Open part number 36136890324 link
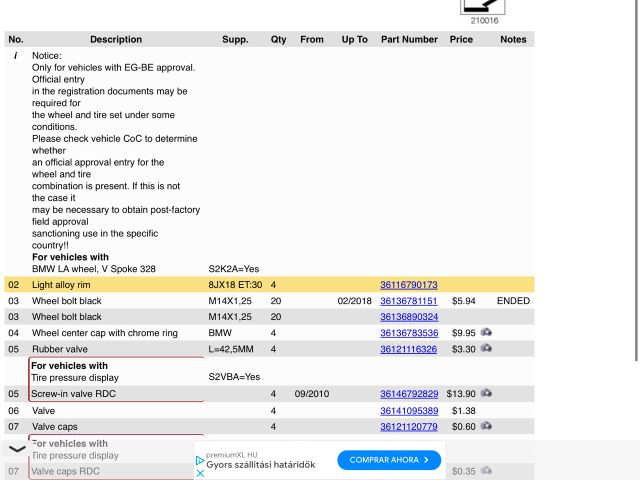640x480 pixels. click(408, 317)
